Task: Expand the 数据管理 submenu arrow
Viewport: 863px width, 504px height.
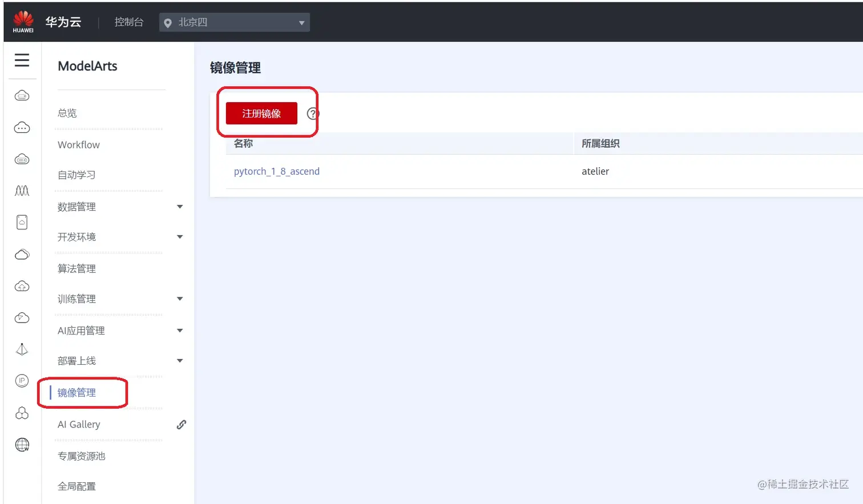Action: pos(180,207)
